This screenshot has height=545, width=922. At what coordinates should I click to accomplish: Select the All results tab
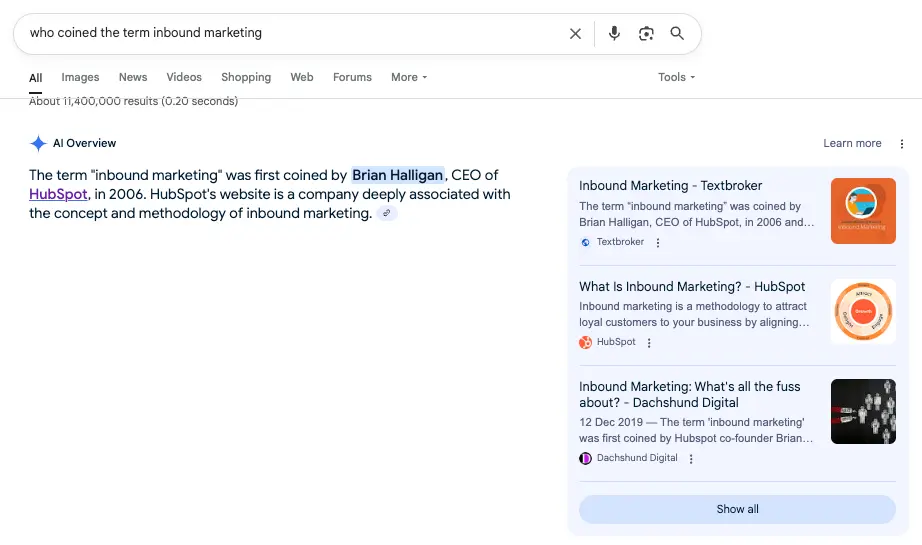coord(35,78)
